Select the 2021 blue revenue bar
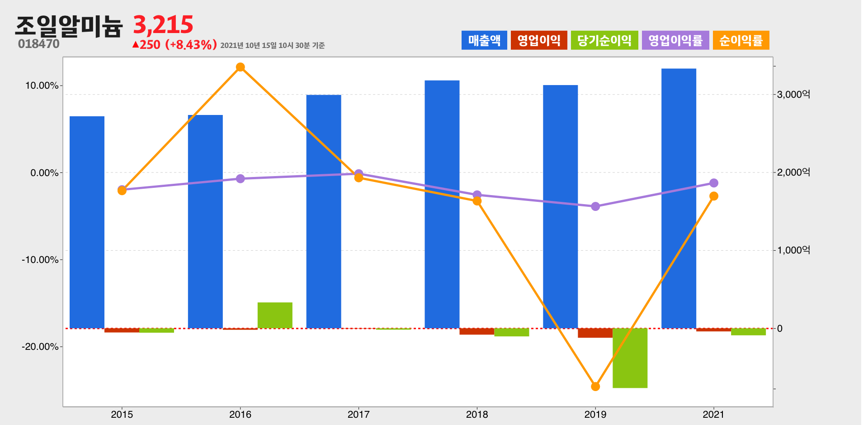 pos(679,199)
